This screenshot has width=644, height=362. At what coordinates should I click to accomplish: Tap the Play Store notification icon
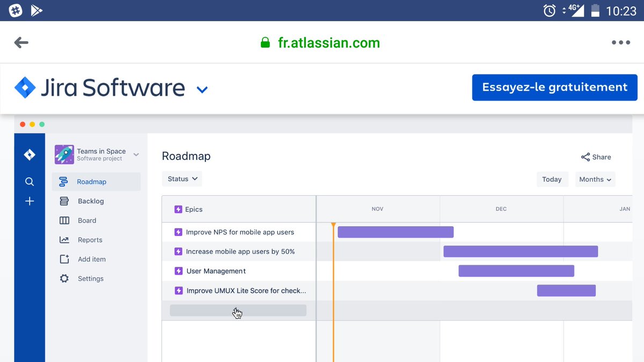pos(36,10)
